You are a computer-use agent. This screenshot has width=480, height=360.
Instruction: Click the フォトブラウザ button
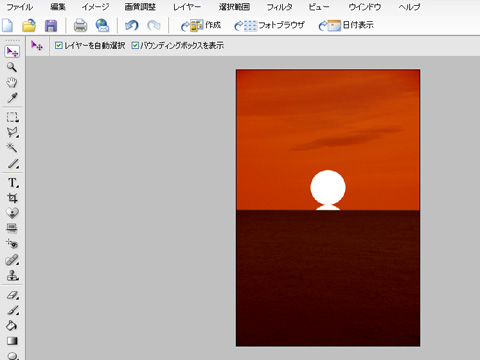(269, 25)
